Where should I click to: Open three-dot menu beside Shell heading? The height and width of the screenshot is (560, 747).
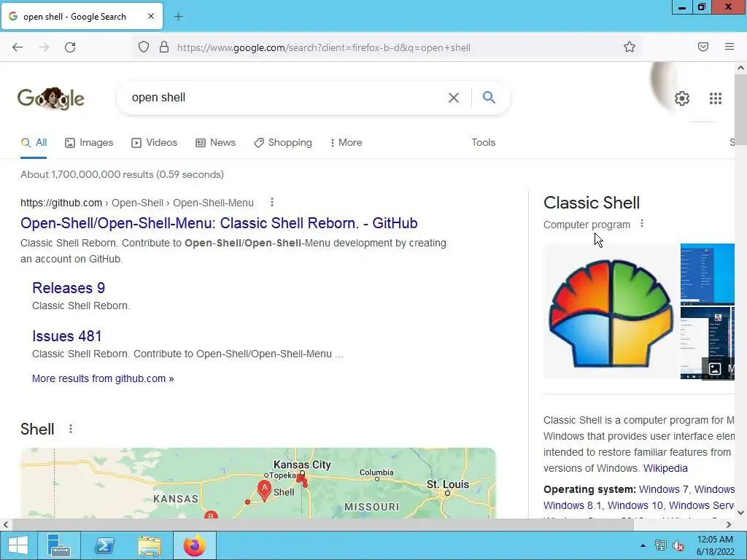(71, 429)
